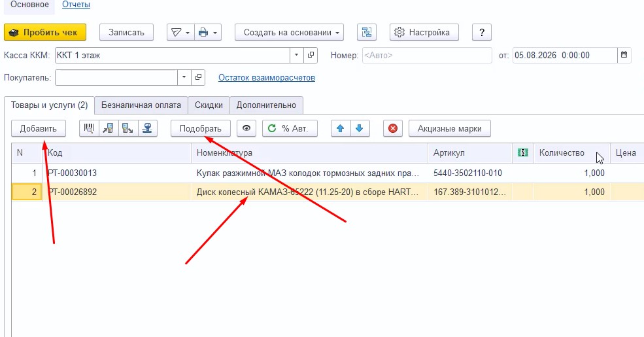The width and height of the screenshot is (644, 337).
Task: Click the N column header
Action: [27, 153]
